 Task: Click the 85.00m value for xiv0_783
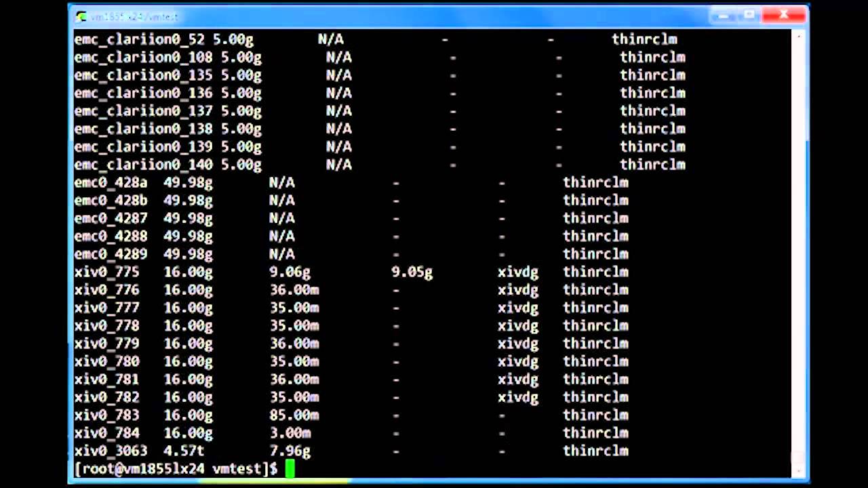pos(294,415)
